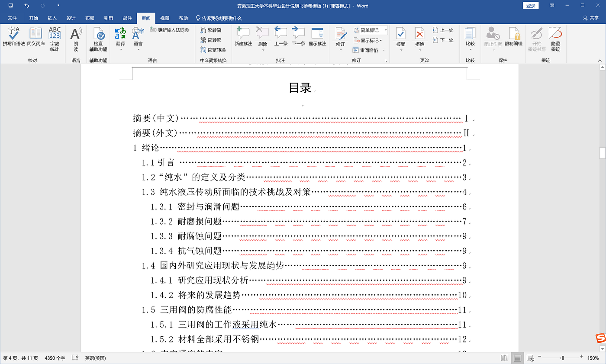Viewport: 606px width, 364px height.
Task: Open 简繁转换 conversion dialog
Action: pos(213,50)
